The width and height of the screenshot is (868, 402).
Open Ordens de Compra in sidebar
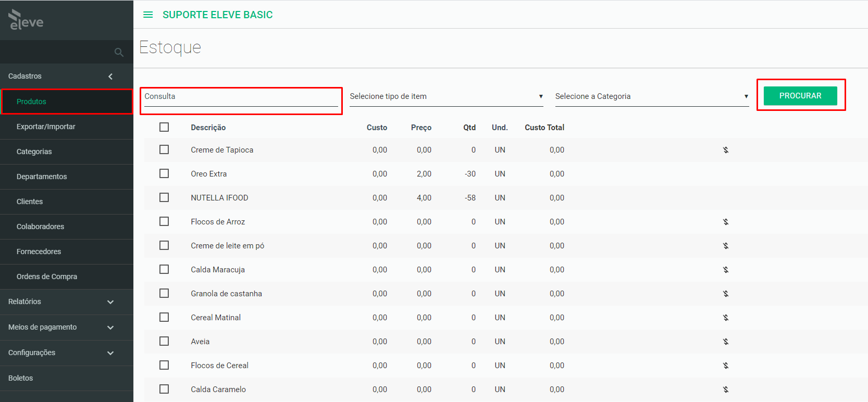click(x=67, y=277)
